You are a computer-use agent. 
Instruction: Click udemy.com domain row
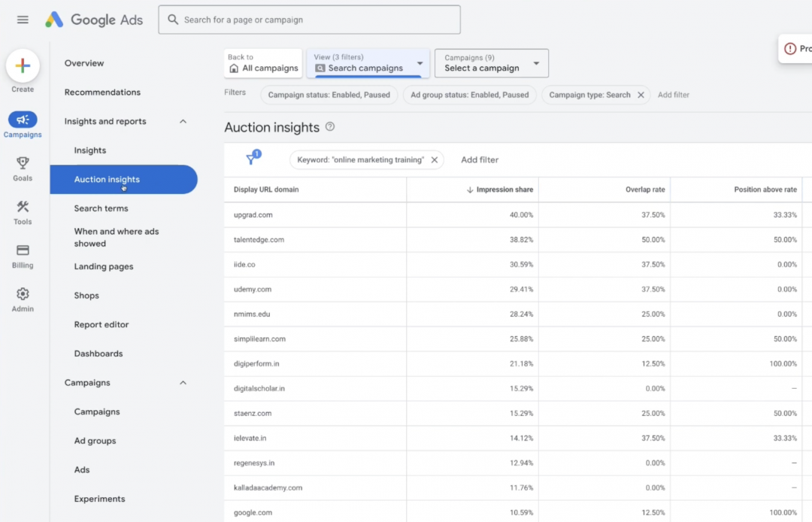pos(252,290)
